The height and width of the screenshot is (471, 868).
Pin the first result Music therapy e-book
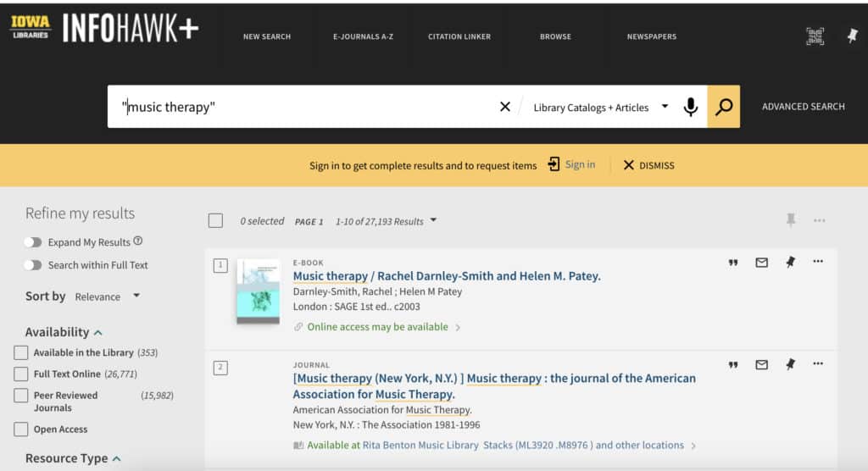click(x=790, y=263)
